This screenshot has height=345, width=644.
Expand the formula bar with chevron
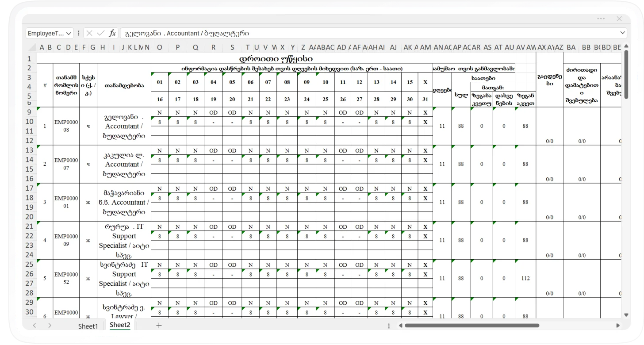pos(623,33)
